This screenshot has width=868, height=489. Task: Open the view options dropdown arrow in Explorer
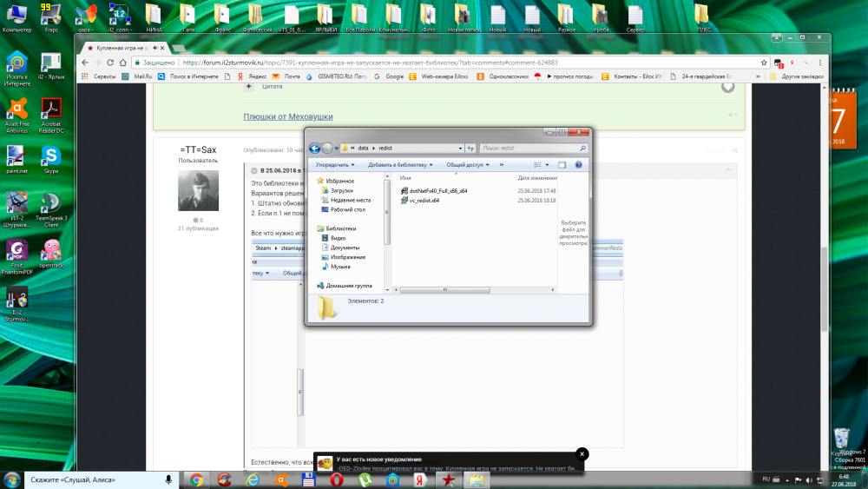pyautogui.click(x=548, y=164)
